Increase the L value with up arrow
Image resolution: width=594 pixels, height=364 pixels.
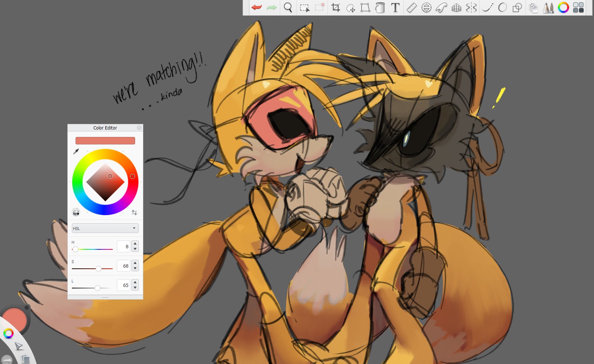(135, 282)
